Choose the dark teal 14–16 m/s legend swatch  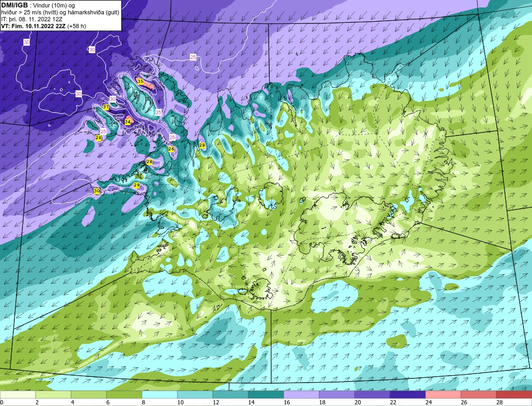point(266,394)
